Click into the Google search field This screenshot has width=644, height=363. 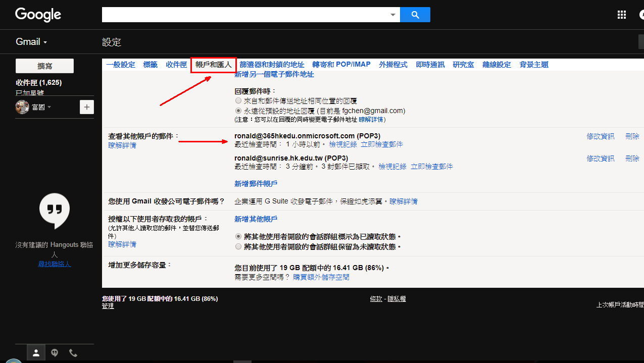[245, 15]
